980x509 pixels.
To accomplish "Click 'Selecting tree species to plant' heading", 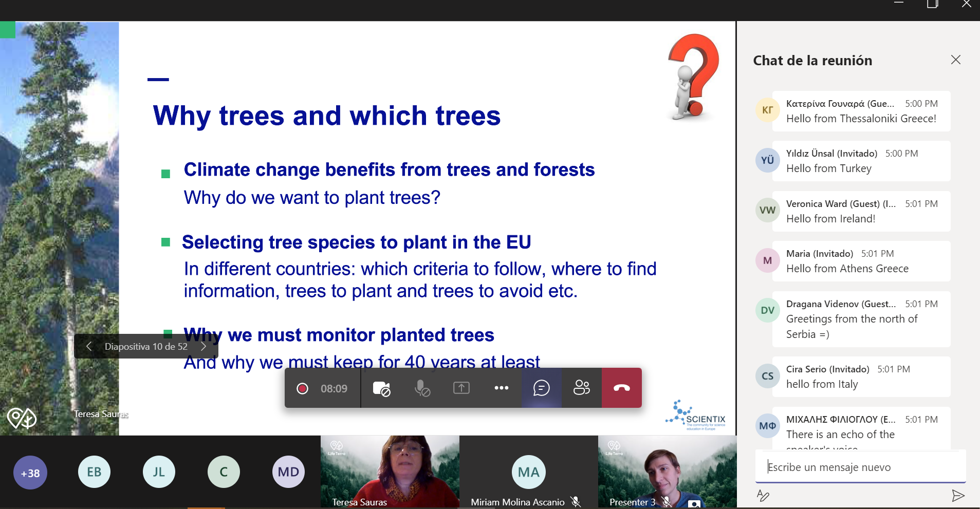I will 357,242.
